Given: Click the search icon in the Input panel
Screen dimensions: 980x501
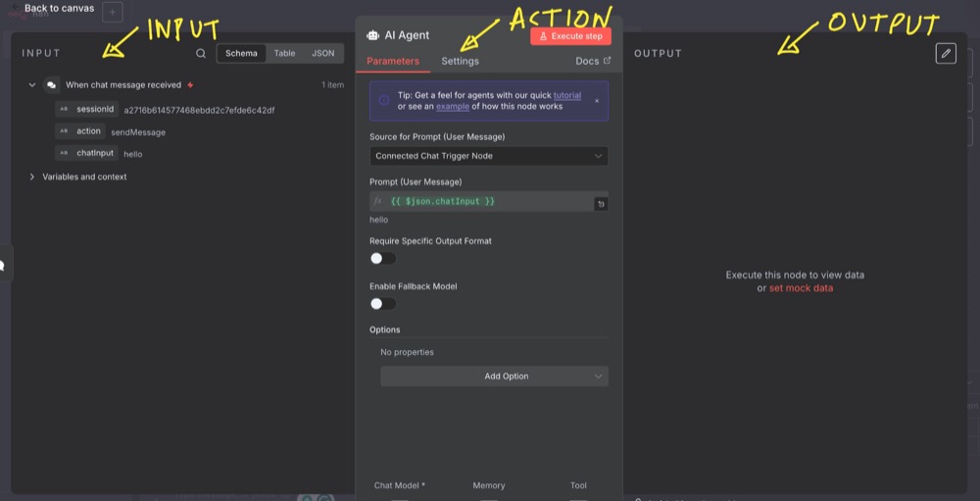Looking at the screenshot, I should click(201, 54).
